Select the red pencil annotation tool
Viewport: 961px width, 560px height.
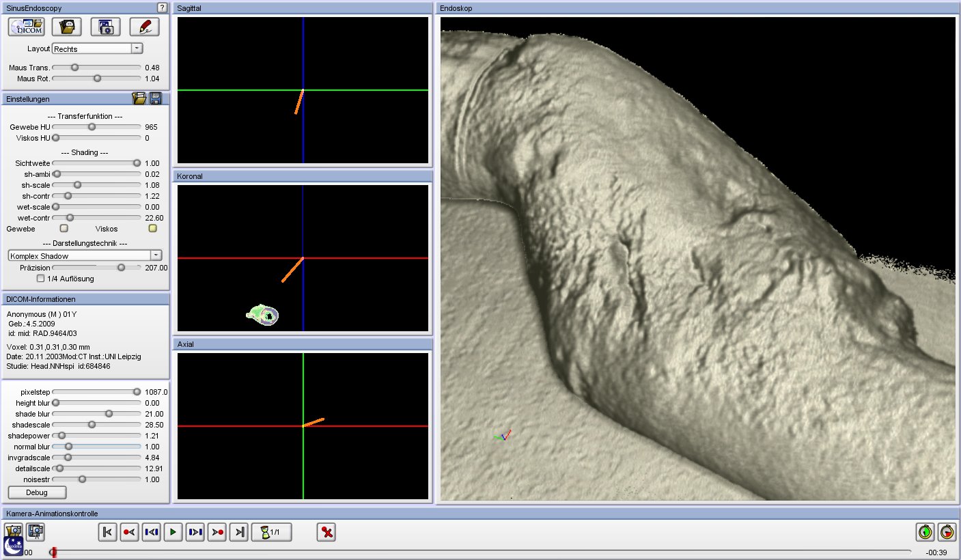pyautogui.click(x=144, y=27)
